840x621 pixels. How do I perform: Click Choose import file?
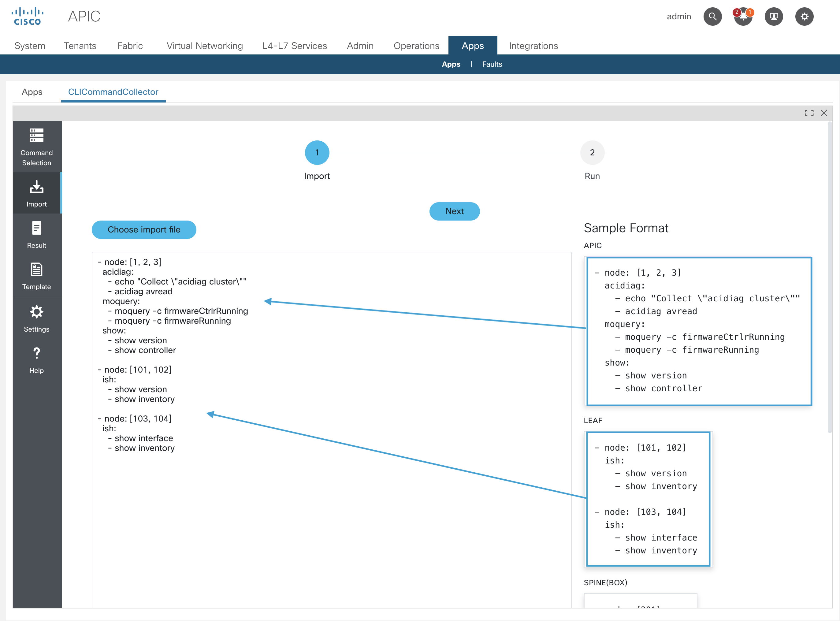144,230
